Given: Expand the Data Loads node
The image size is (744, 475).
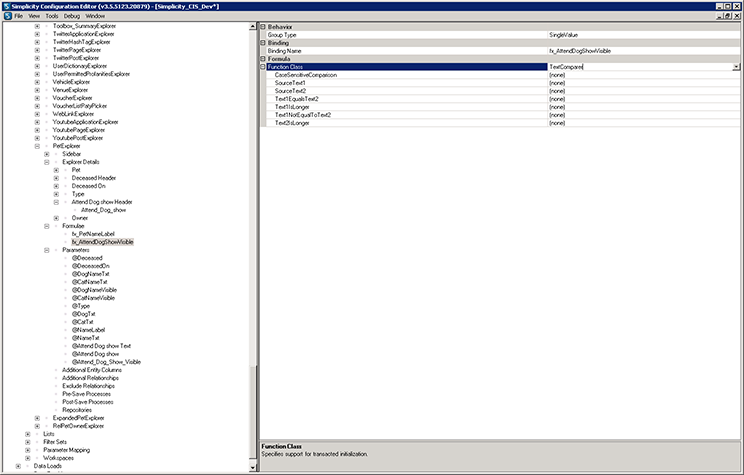Looking at the screenshot, I should coord(18,466).
